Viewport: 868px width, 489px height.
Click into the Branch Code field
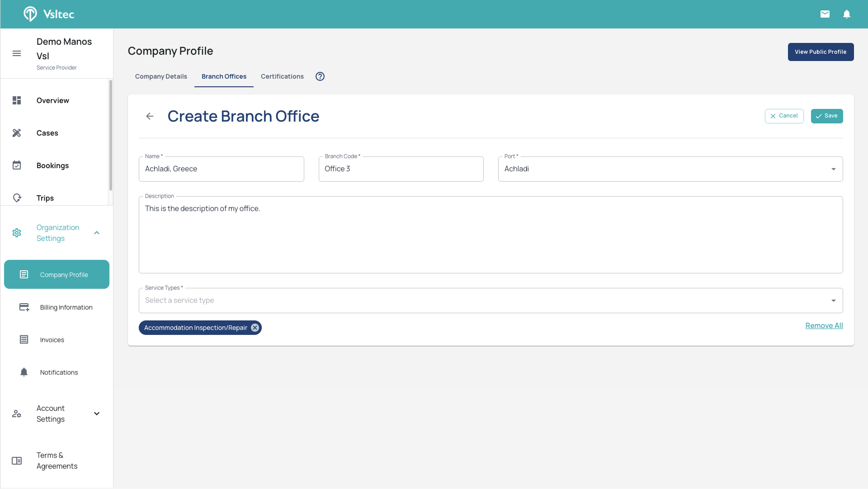tap(401, 169)
